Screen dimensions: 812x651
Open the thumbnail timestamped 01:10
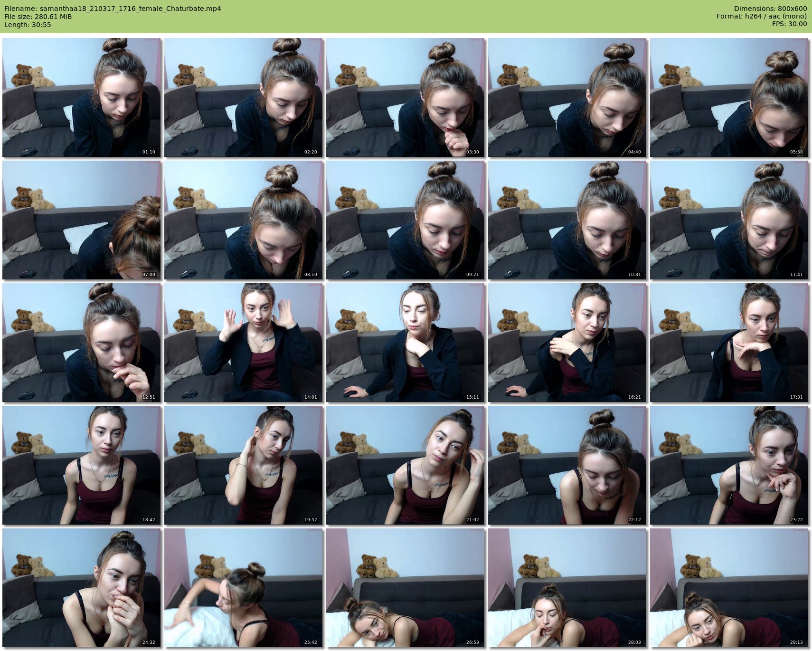(x=82, y=97)
